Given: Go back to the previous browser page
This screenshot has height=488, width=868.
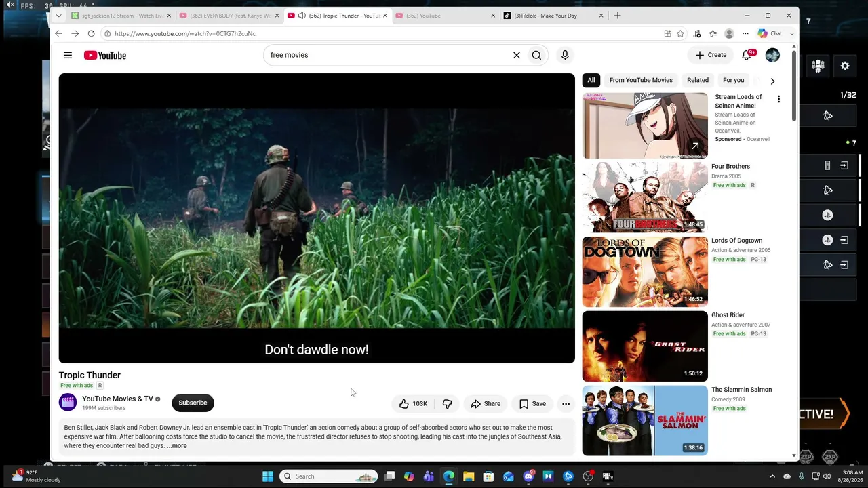Looking at the screenshot, I should pyautogui.click(x=59, y=33).
